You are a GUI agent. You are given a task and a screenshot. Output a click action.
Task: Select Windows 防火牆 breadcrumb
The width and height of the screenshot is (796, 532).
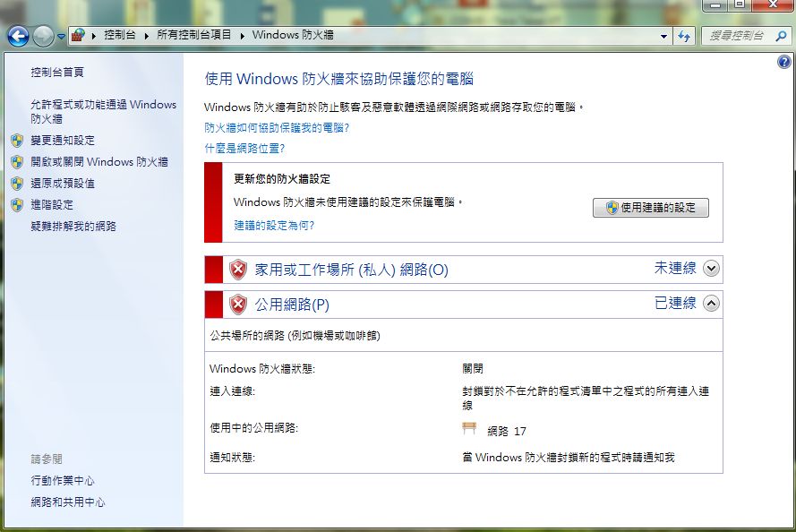click(x=293, y=35)
